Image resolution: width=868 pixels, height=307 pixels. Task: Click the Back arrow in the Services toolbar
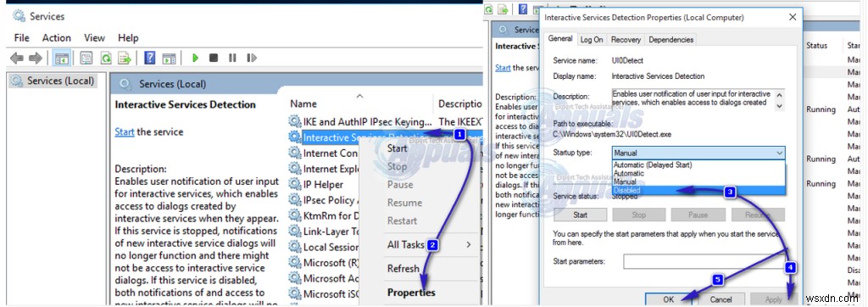[x=17, y=58]
